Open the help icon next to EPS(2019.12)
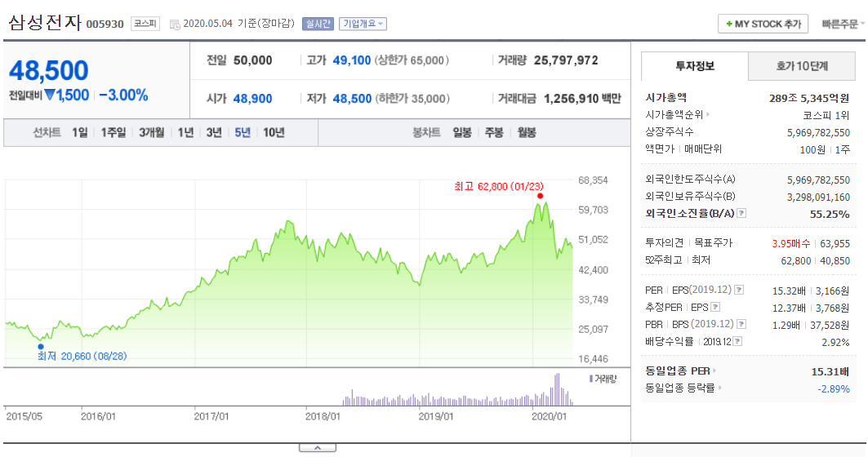This screenshot has width=868, height=457. tap(739, 290)
